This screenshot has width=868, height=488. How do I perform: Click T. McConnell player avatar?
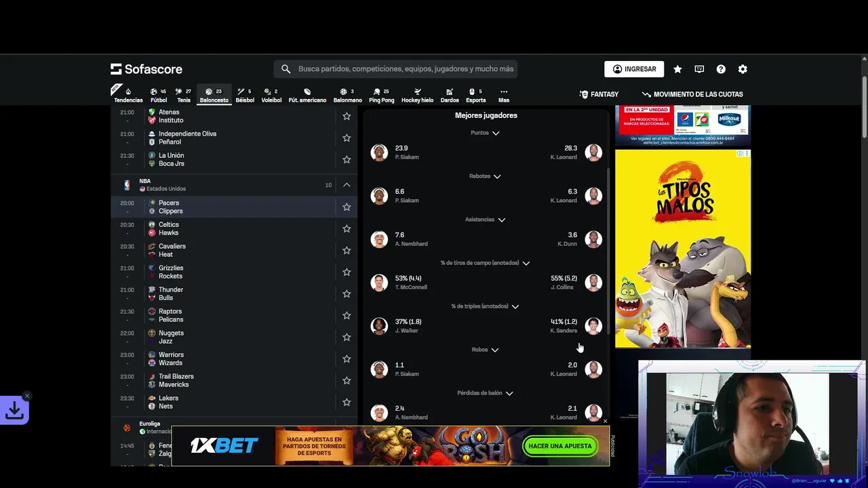click(x=379, y=283)
